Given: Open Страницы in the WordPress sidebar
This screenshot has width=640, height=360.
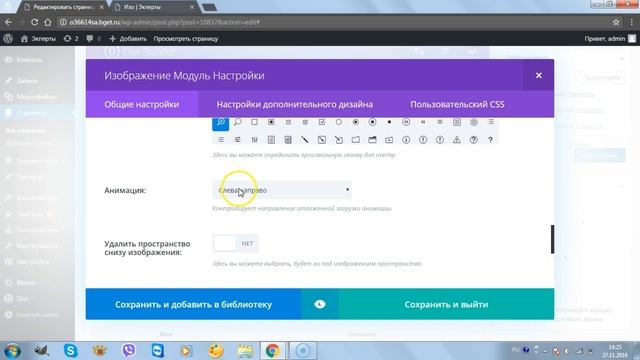Looking at the screenshot, I should [32, 113].
